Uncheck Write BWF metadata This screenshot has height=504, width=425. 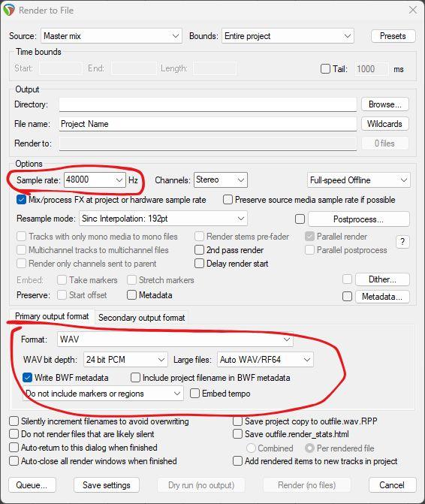27,377
